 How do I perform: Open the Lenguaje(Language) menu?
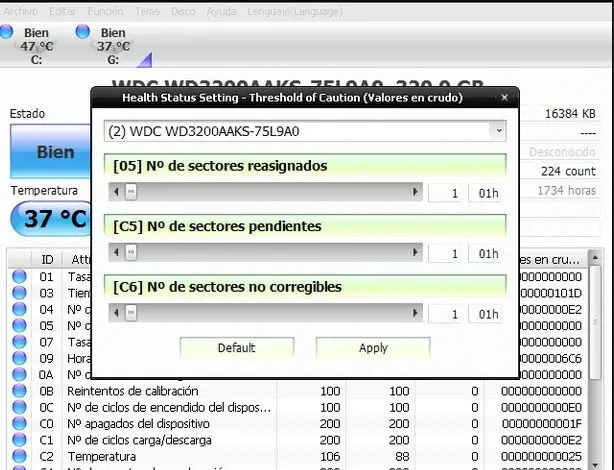tap(295, 11)
